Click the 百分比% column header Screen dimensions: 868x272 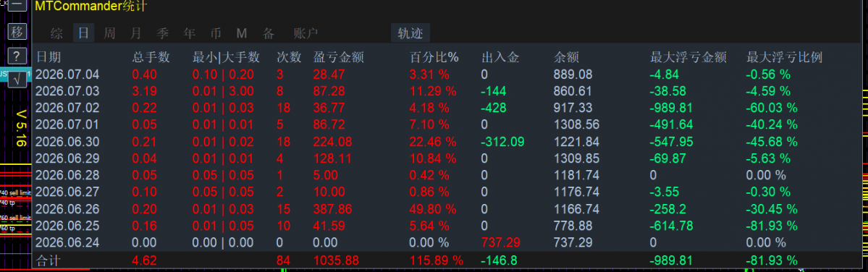434,57
